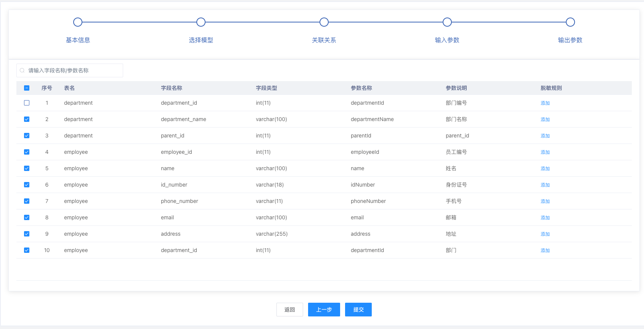Click the 返回 button
This screenshot has height=329, width=644.
coord(290,310)
